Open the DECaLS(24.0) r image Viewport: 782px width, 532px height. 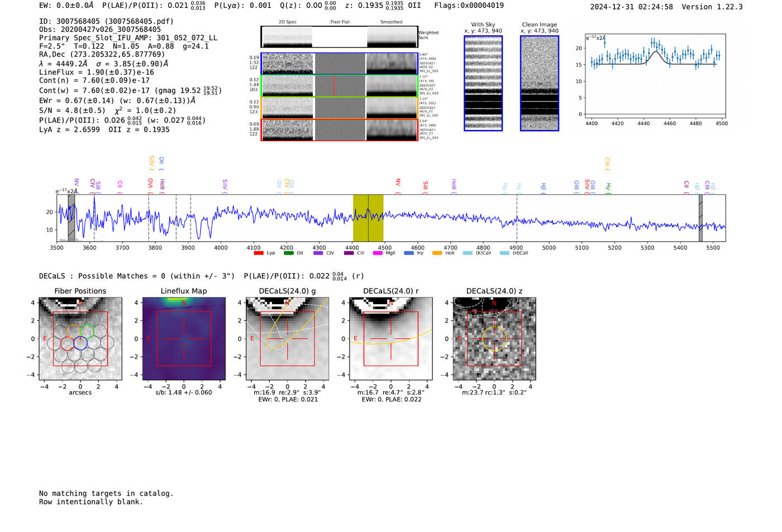(390, 339)
